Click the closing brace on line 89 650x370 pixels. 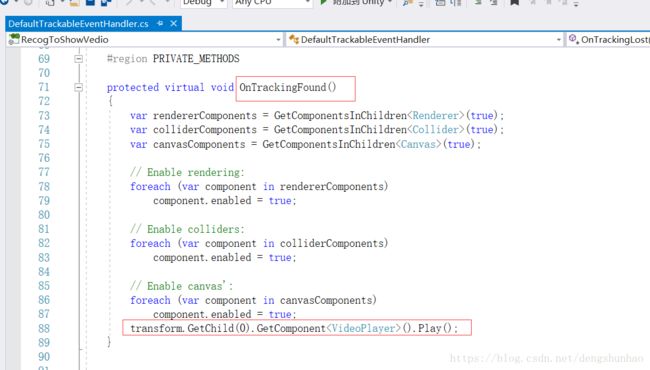point(109,342)
